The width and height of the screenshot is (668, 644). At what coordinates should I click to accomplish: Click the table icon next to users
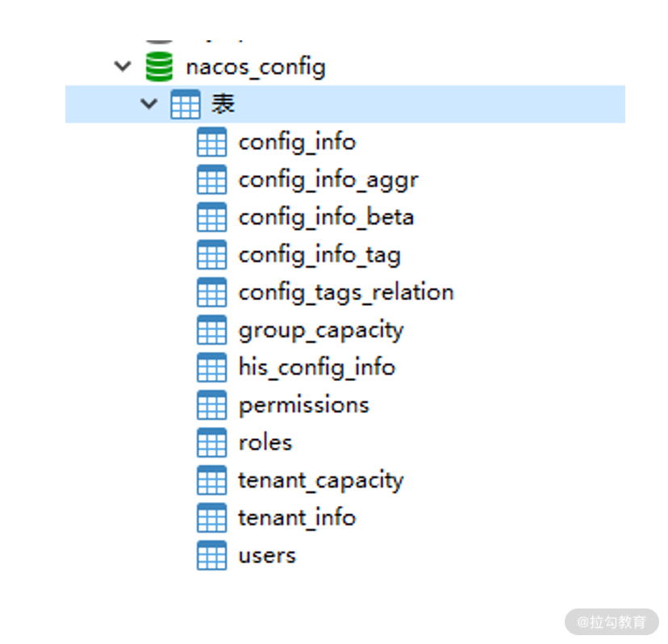point(211,555)
